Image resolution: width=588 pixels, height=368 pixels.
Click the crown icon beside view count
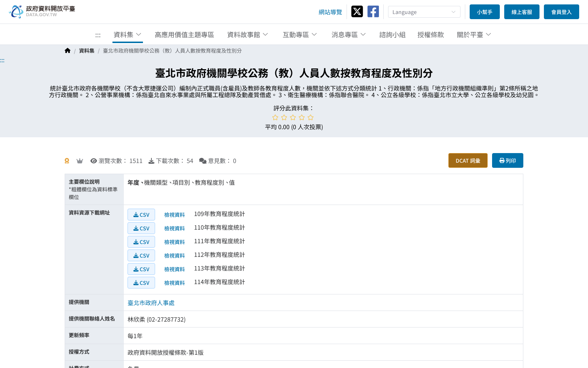coord(80,161)
